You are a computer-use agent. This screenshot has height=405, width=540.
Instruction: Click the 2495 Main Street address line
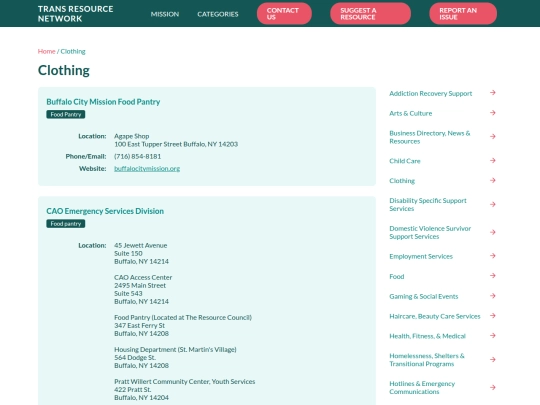[140, 285]
